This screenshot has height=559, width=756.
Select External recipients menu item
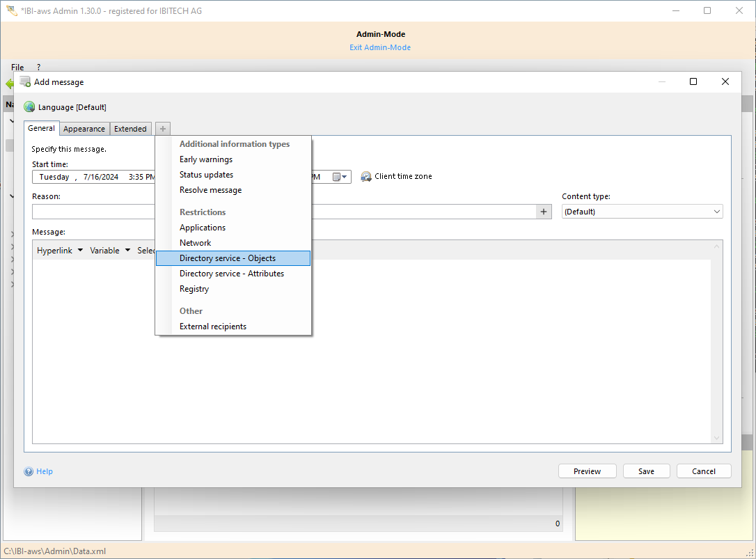[x=213, y=326]
